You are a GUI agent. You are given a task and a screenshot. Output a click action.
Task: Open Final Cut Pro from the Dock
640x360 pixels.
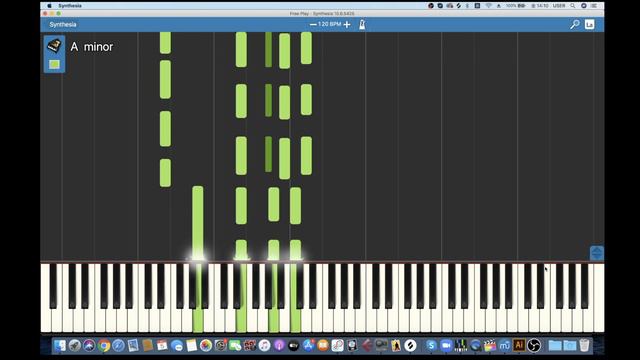pos(490,346)
